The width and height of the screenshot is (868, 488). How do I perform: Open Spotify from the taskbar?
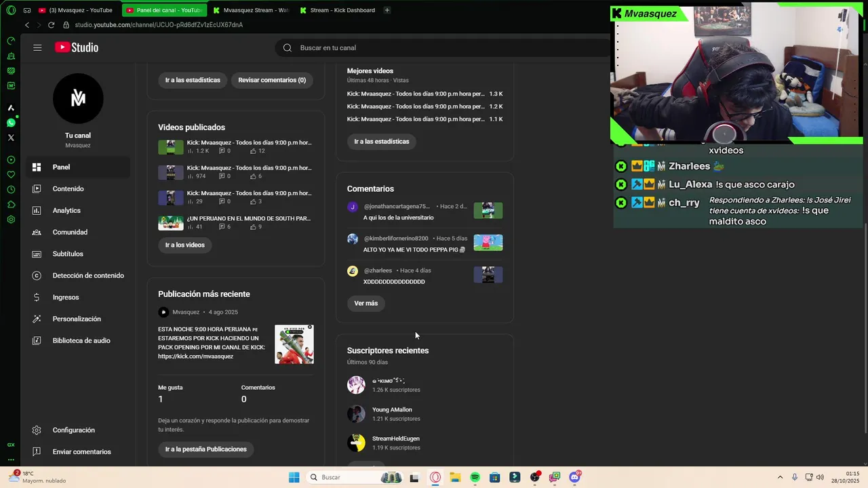pyautogui.click(x=475, y=477)
